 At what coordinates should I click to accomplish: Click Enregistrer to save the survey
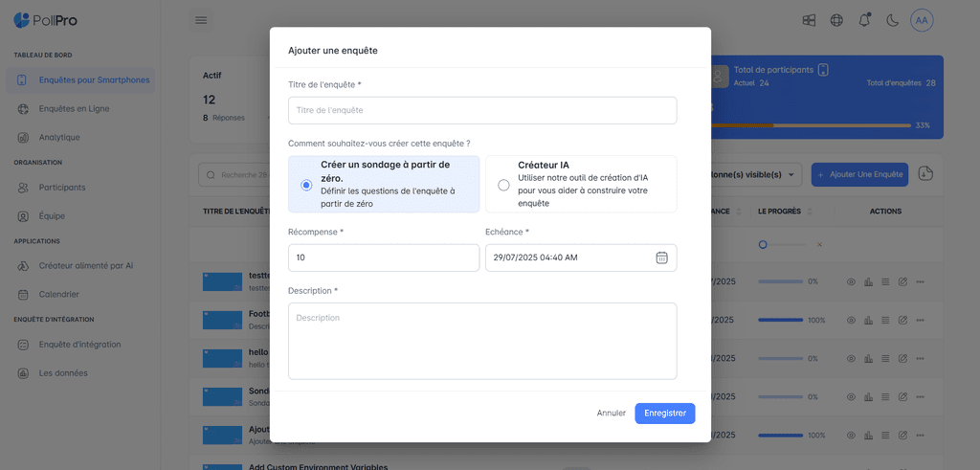[665, 414]
